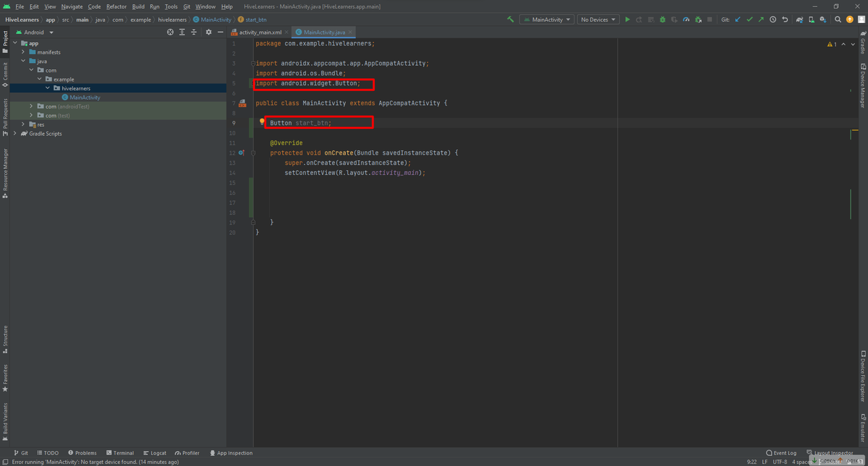Collapse the onCreate method fold marker
Viewport: 868px width, 466px height.
tap(253, 153)
